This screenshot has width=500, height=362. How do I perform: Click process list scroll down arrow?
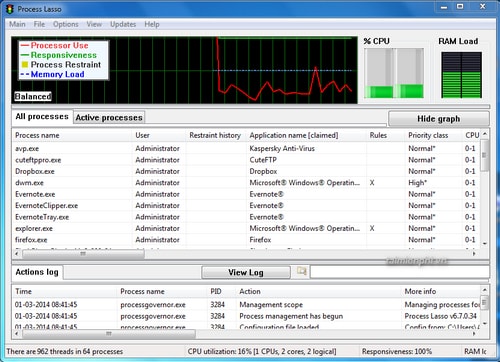[485, 244]
